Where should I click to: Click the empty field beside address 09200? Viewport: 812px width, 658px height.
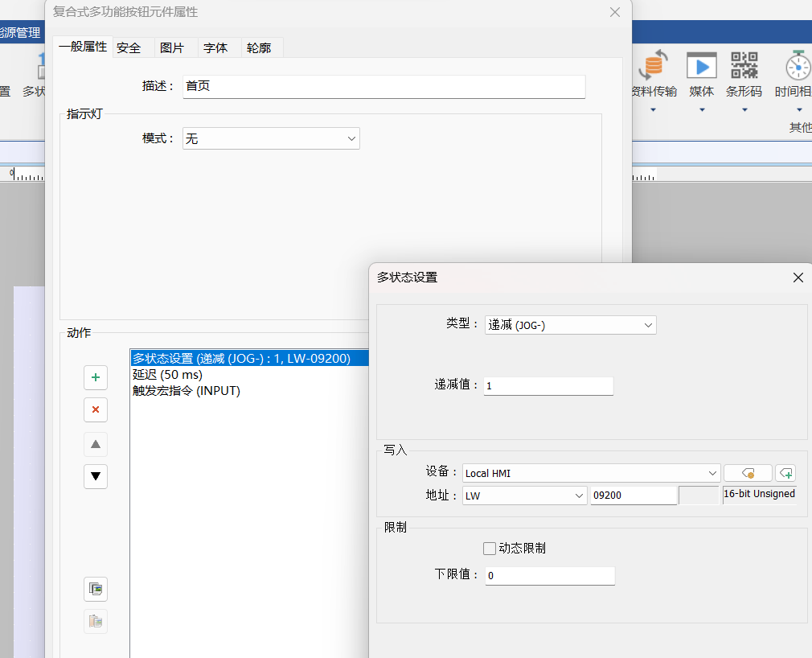point(699,496)
